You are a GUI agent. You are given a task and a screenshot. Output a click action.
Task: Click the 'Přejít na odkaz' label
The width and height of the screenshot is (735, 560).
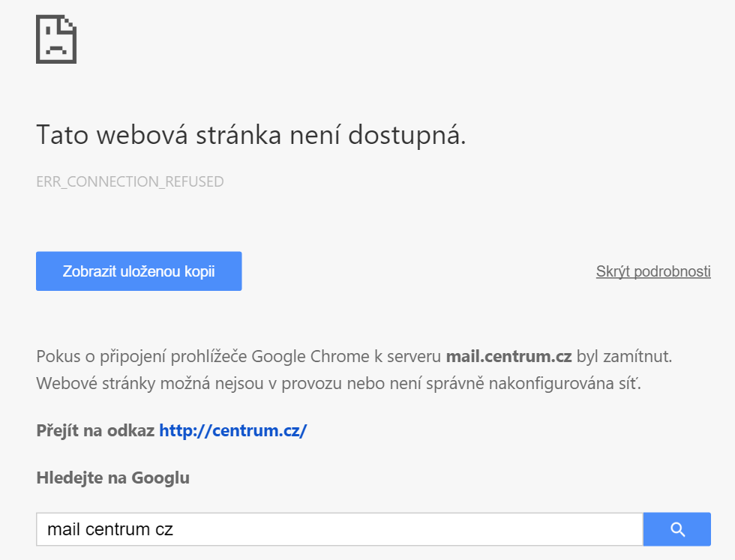coord(95,431)
